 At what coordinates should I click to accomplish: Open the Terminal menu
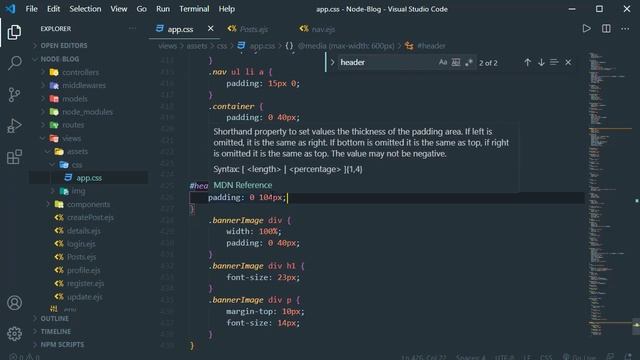pos(194,9)
